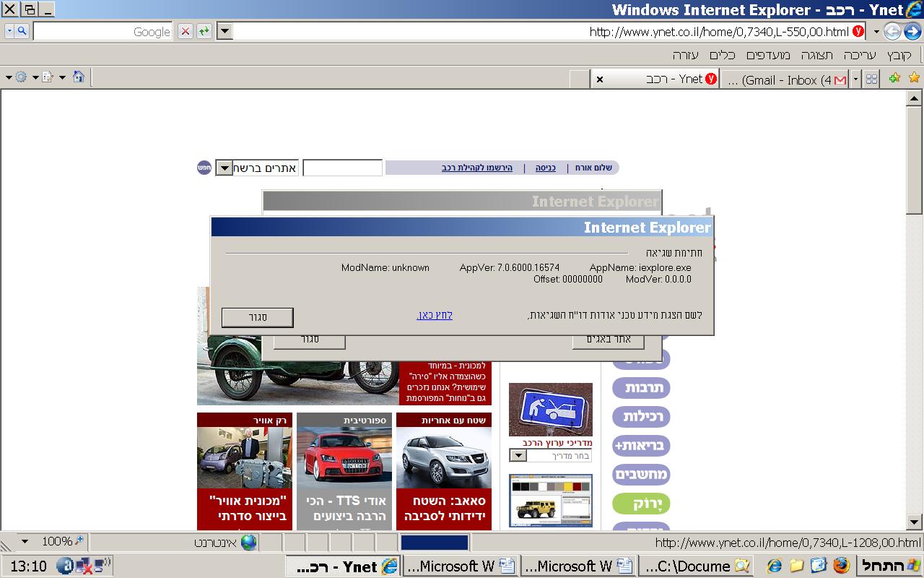Open the Home button dropdown arrow
The width and height of the screenshot is (924, 578).
click(62, 77)
